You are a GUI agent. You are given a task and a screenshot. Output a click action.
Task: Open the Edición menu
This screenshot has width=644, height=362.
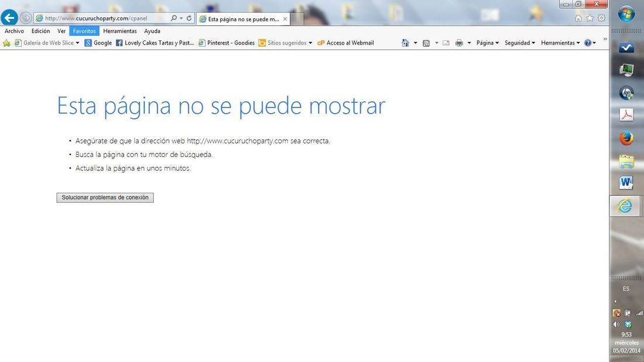(40, 31)
